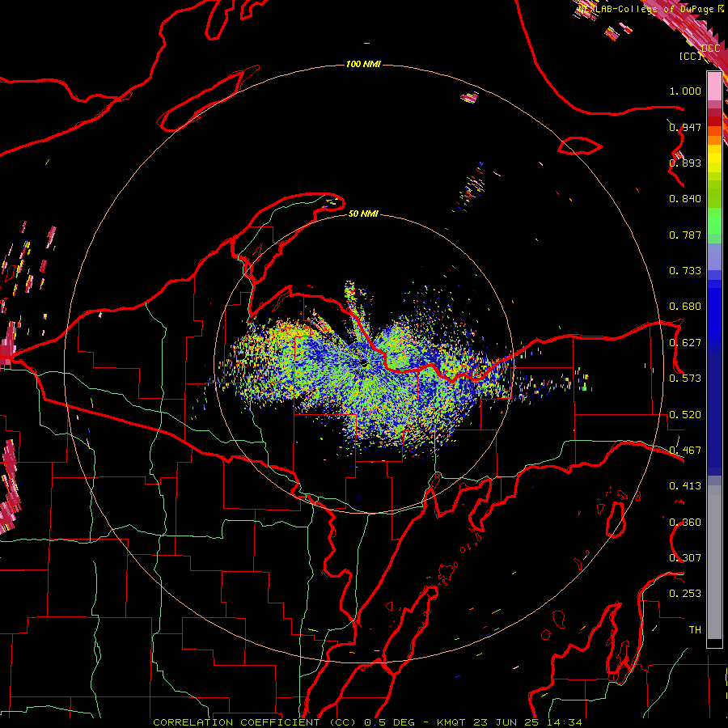
Task: Click the CORRELATION COEFFICIENT caption text
Action: tap(236, 722)
